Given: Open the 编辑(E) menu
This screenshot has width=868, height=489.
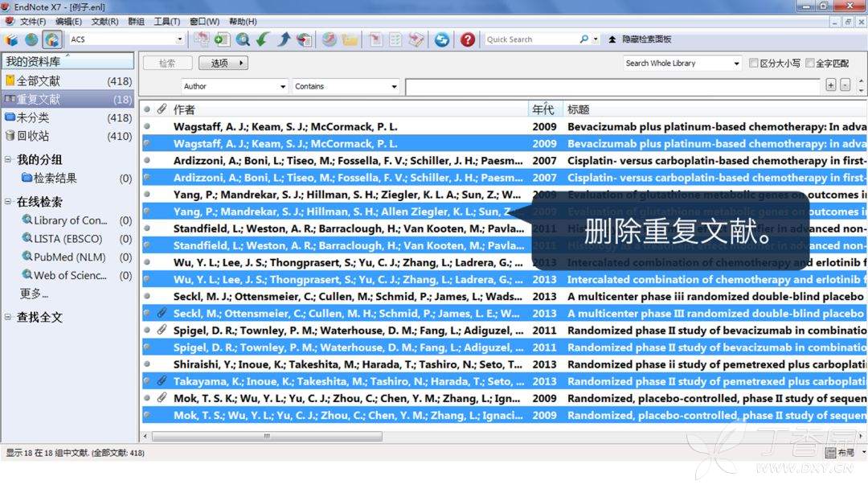Looking at the screenshot, I should click(x=68, y=22).
